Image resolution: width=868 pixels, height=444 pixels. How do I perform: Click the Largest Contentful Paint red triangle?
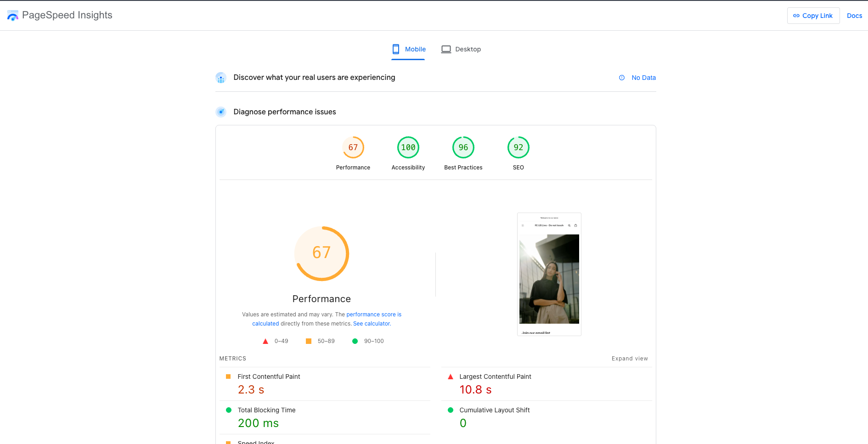[x=451, y=377]
